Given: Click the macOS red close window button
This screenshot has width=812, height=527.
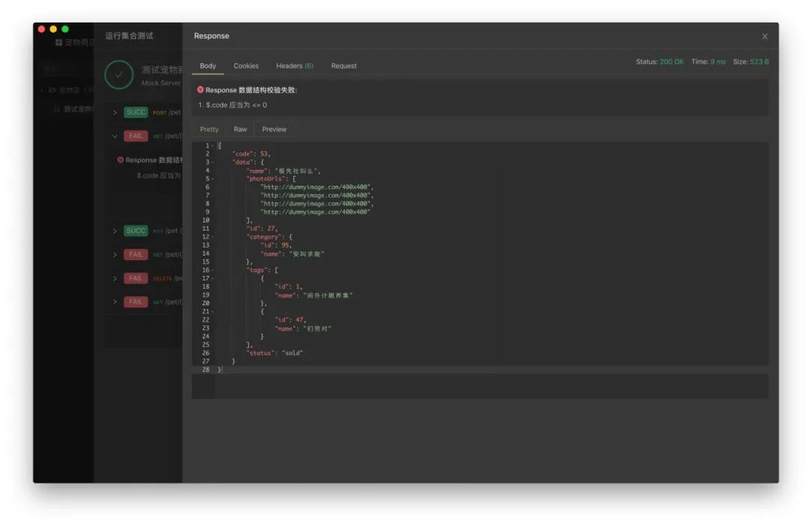Looking at the screenshot, I should (x=41, y=29).
